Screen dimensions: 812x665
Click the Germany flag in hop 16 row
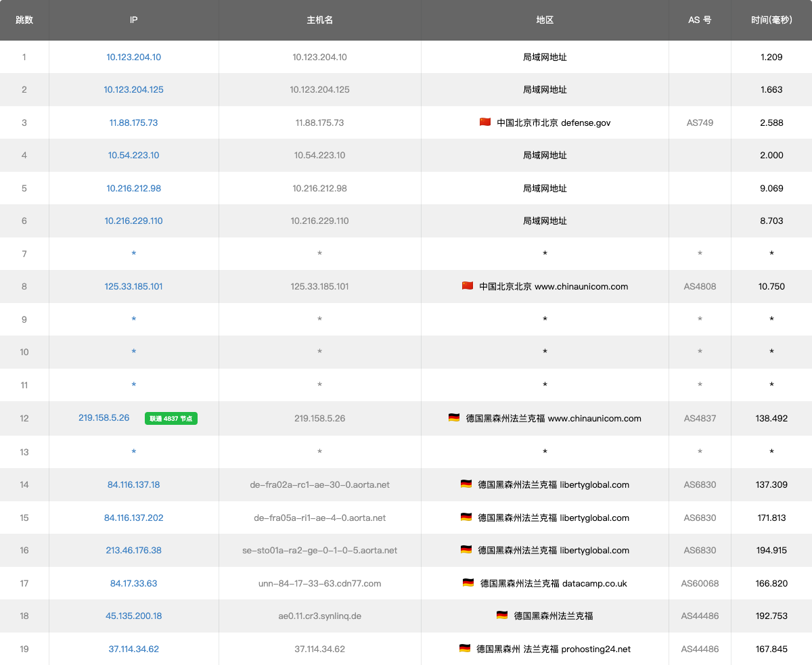(x=466, y=550)
